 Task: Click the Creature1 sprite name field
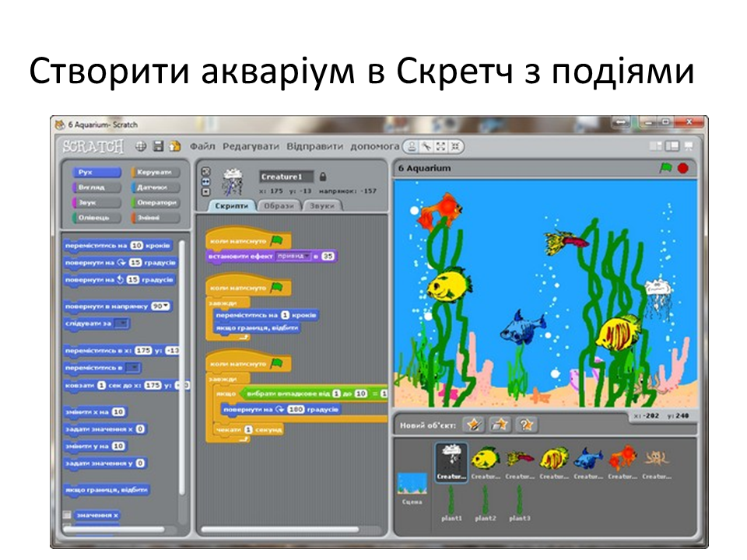(x=286, y=177)
